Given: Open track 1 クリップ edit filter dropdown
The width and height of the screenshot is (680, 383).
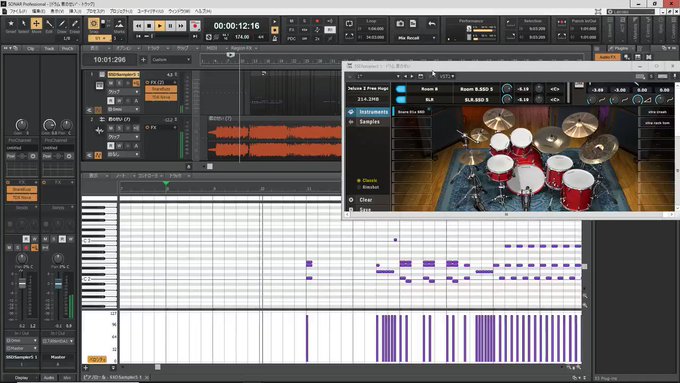Looking at the screenshot, I should (x=123, y=92).
